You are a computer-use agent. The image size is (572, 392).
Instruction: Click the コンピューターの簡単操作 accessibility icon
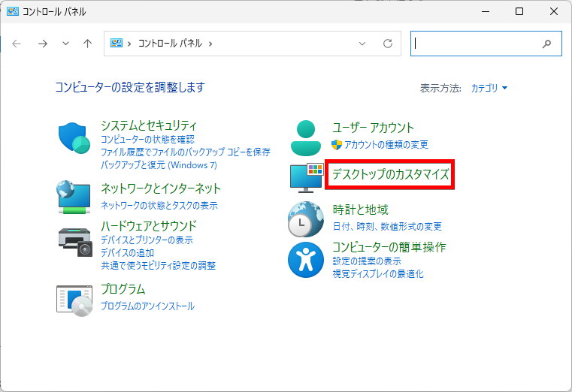[x=306, y=260]
